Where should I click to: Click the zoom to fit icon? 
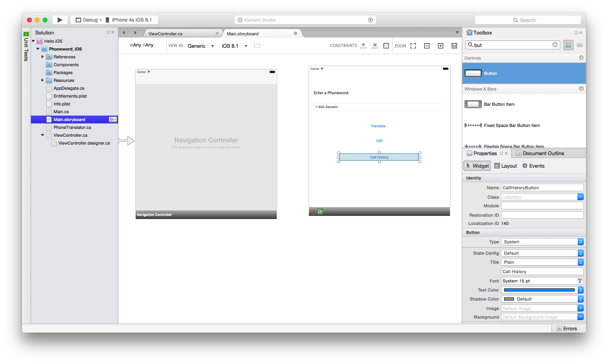point(413,46)
